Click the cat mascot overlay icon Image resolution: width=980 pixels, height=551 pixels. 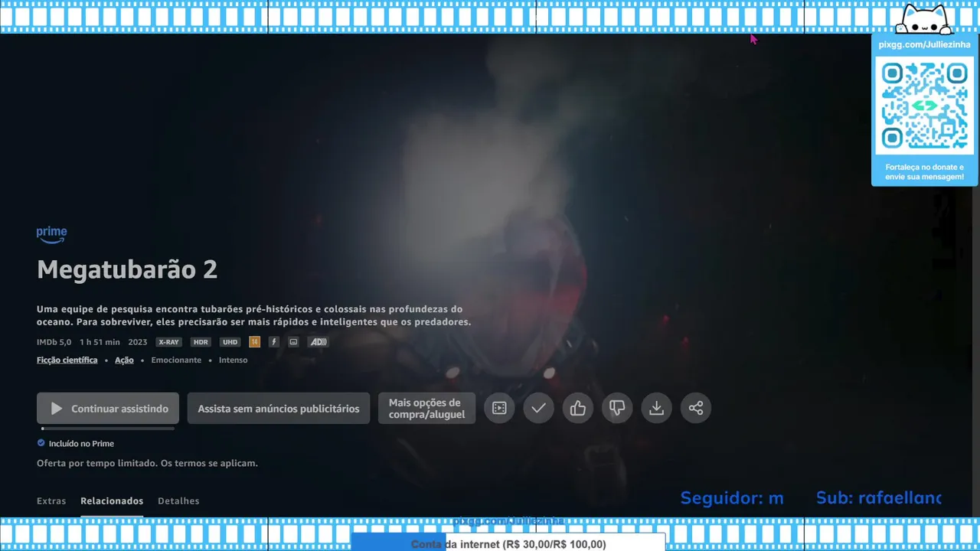[x=925, y=19]
